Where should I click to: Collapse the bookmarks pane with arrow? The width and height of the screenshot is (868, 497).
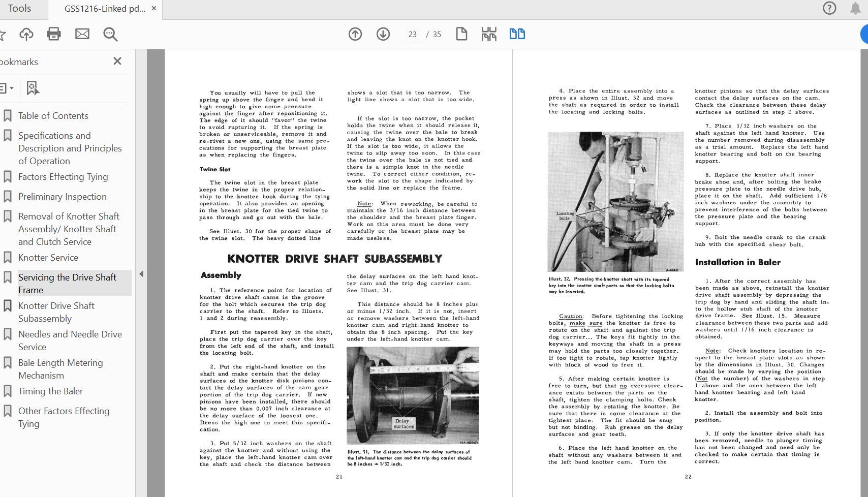(141, 274)
